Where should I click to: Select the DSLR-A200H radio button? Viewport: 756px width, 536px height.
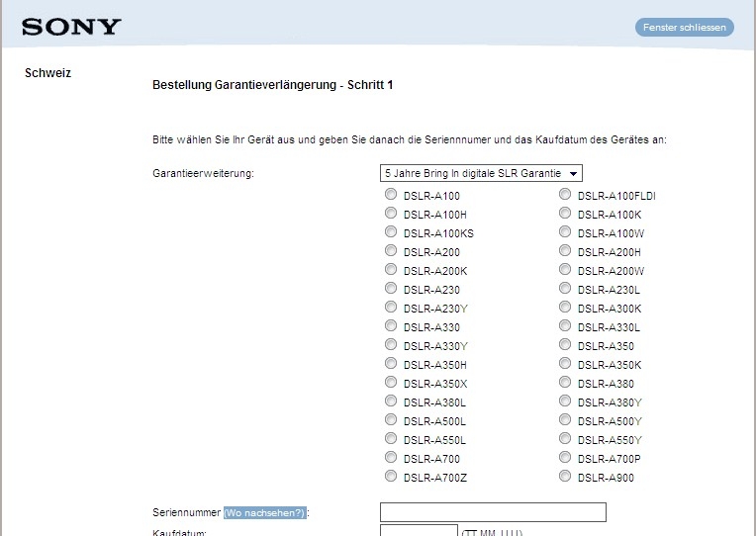point(565,250)
